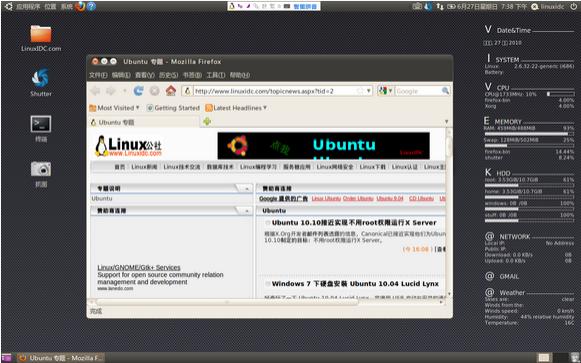Click the penguin icon in the input method bar
This screenshot has height=363, width=581.
pos(232,6)
